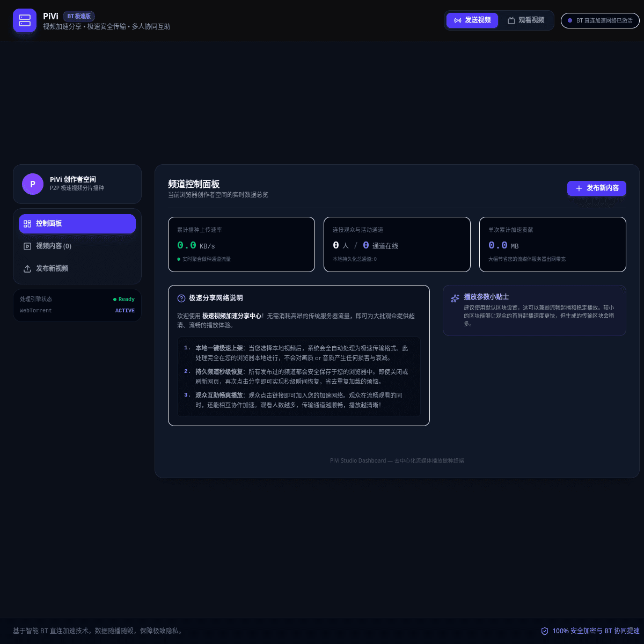Select 发布新视频 in the sidebar

77,269
